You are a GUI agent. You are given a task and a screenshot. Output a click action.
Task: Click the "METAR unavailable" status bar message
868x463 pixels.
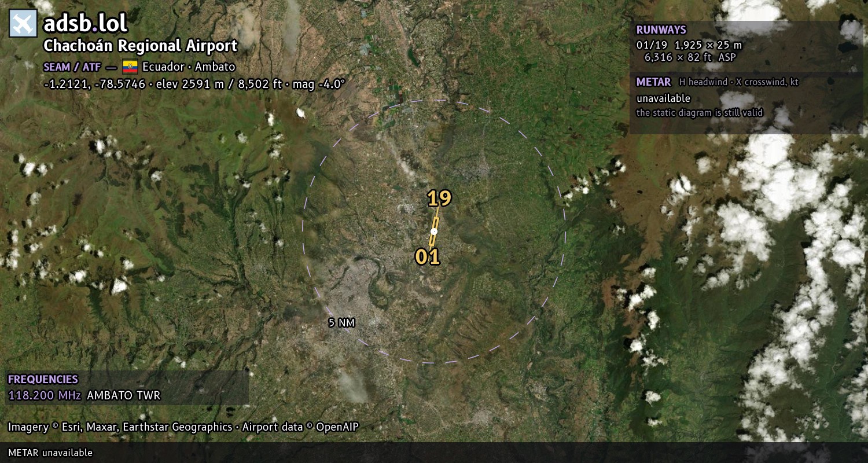(50, 453)
